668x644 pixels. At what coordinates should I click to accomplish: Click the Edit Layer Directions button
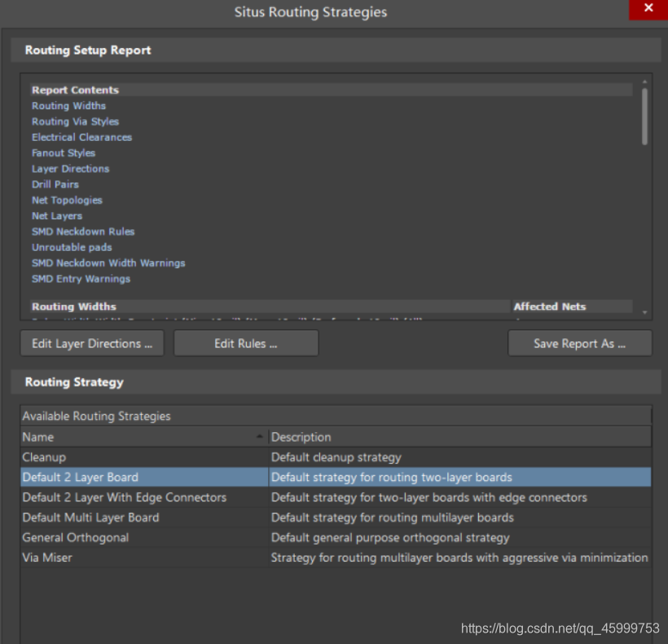(x=92, y=343)
